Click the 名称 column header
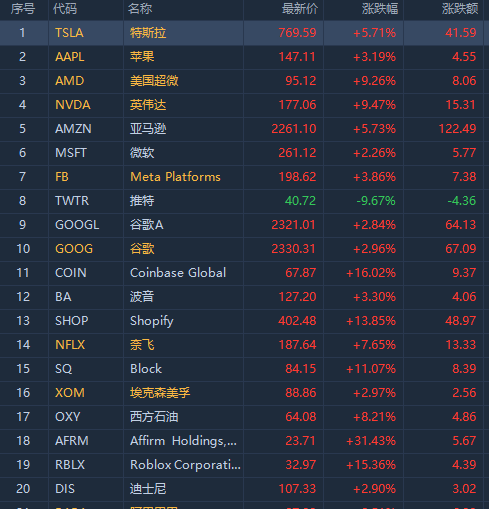The height and width of the screenshot is (509, 489). tap(140, 9)
